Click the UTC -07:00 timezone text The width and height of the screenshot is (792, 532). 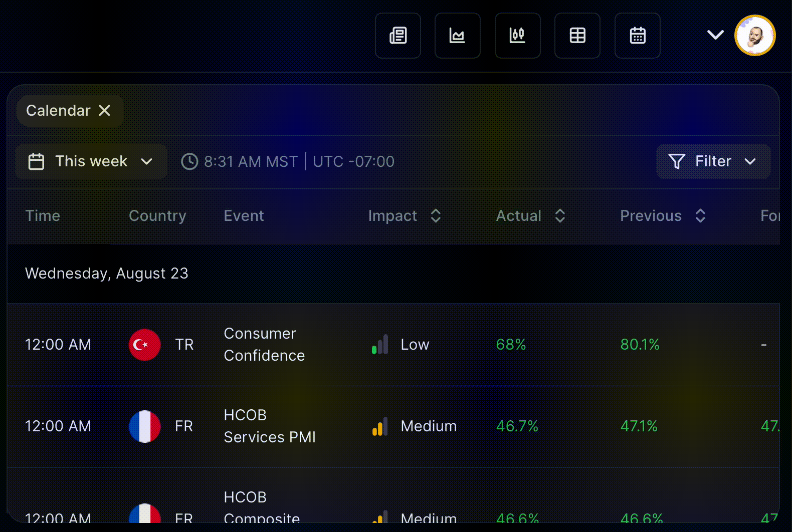[x=353, y=161]
